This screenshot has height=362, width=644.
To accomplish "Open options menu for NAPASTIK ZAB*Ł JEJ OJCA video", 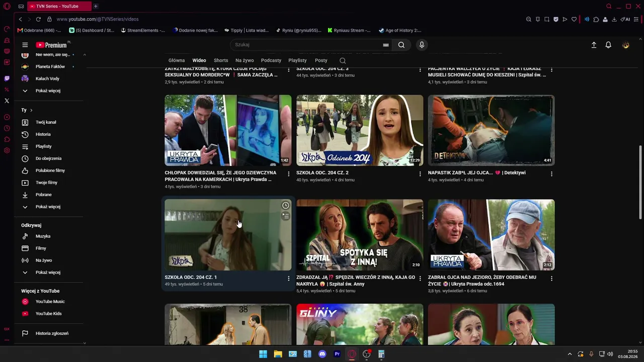I will (x=551, y=174).
